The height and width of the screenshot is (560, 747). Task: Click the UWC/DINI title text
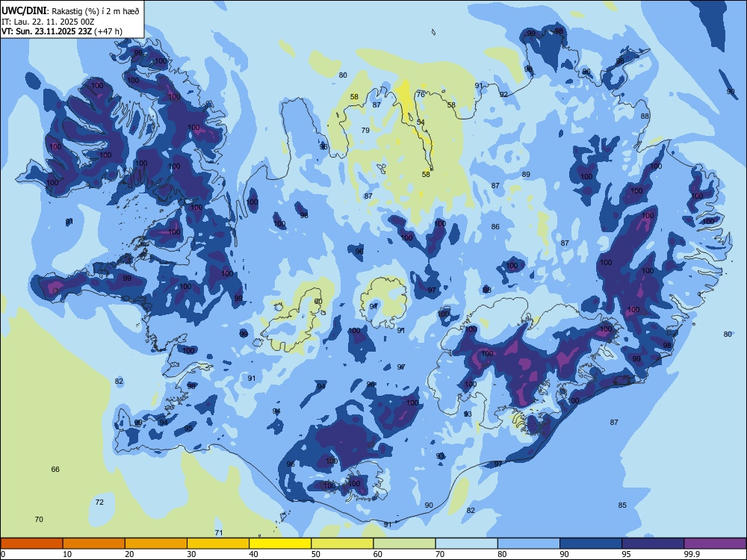24,11
